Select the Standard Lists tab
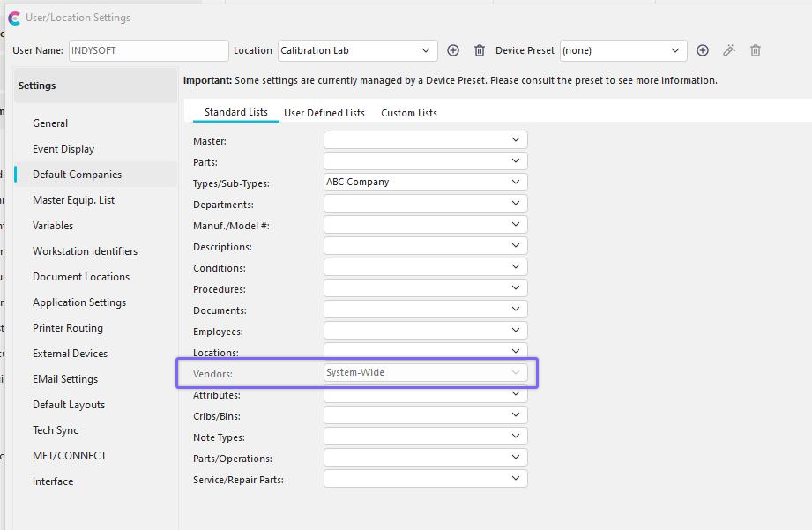The image size is (812, 530). click(x=235, y=113)
